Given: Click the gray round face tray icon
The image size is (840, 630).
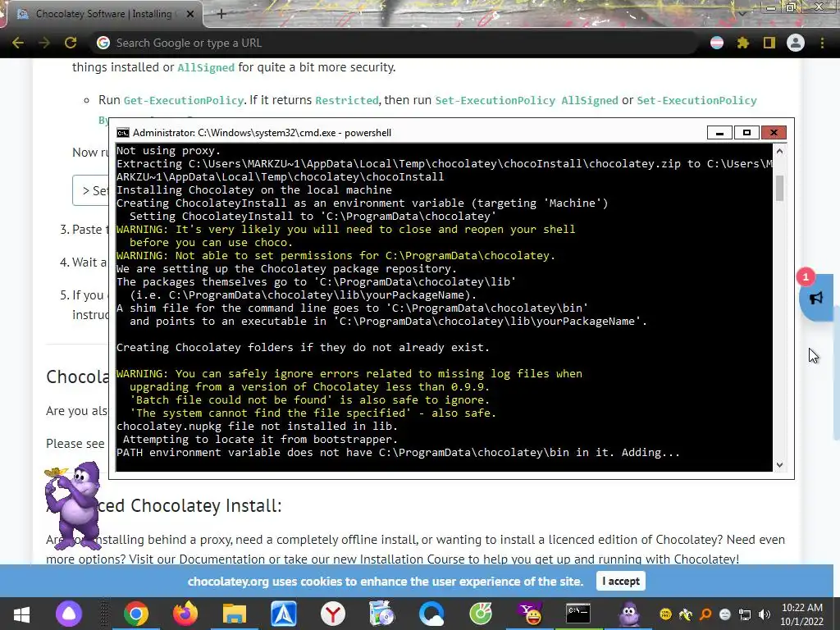Looking at the screenshot, I should click(x=725, y=614).
